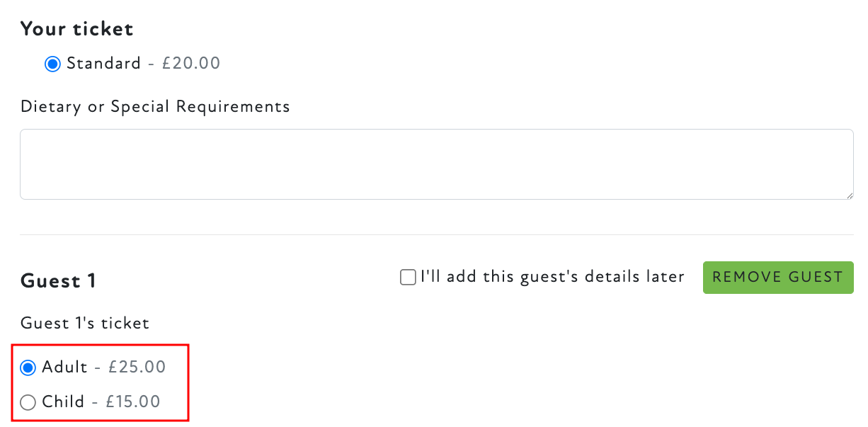Click "I'll add this guest's details later" label
This screenshot has width=868, height=427.
click(552, 277)
